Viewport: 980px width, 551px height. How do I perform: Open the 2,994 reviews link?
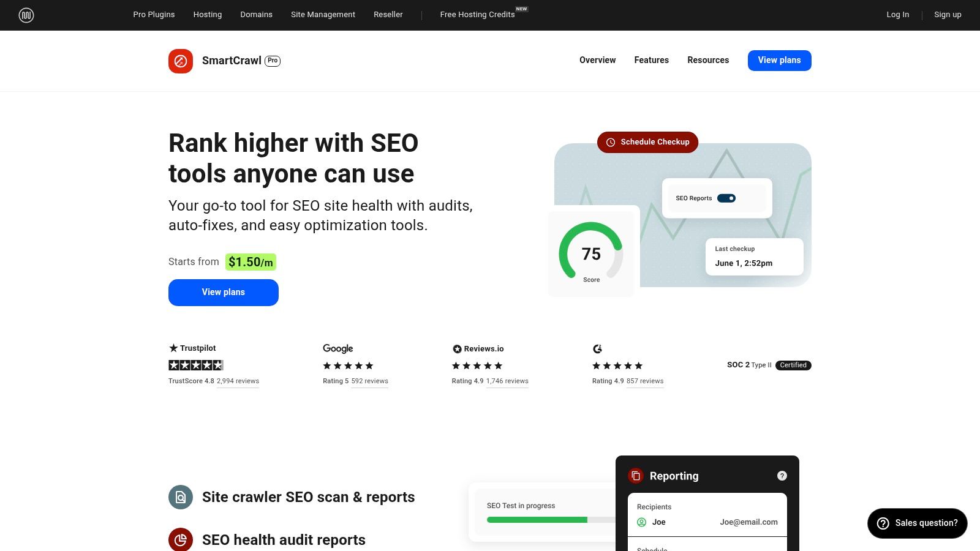[x=238, y=381]
